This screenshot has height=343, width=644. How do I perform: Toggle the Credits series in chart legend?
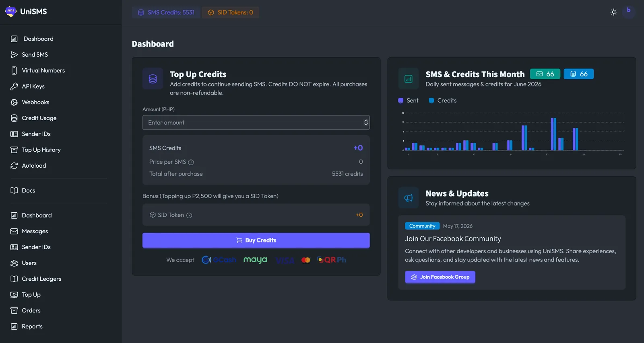[443, 101]
